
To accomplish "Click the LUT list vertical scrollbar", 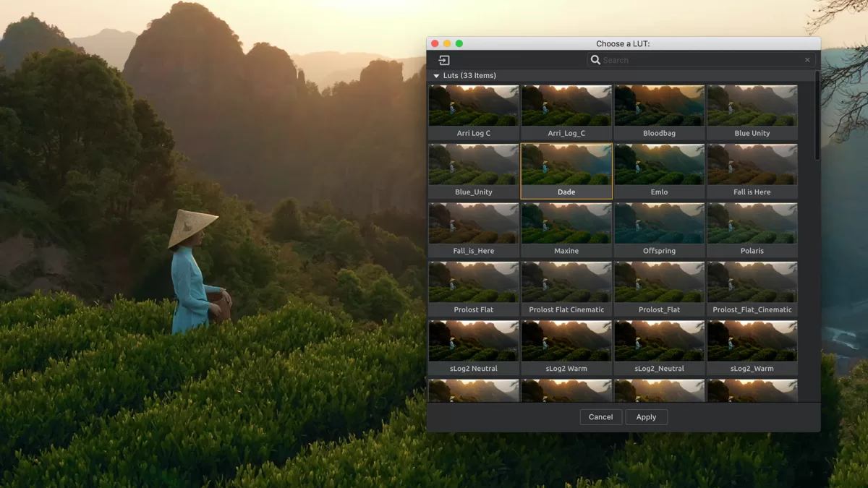I will 817,116.
